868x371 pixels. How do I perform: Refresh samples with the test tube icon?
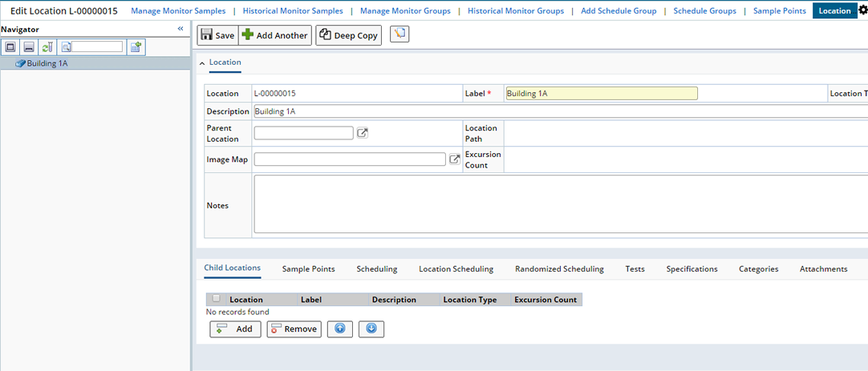coord(47,47)
